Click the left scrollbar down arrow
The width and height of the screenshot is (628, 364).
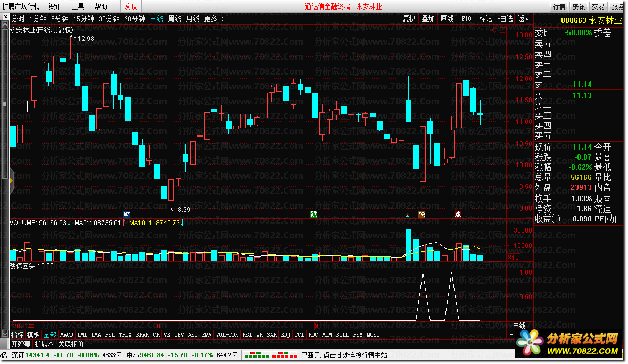[x=5, y=334]
